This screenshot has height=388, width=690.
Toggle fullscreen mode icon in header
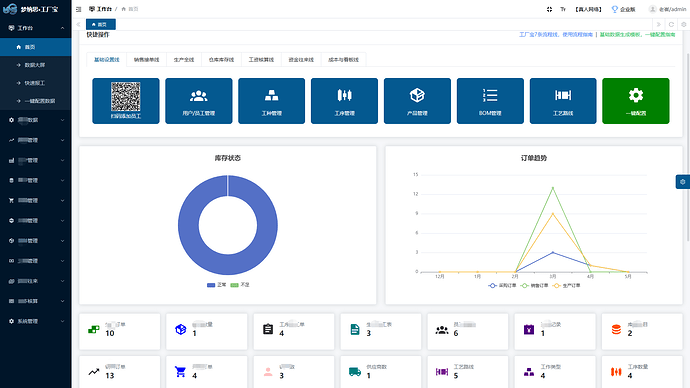click(549, 9)
